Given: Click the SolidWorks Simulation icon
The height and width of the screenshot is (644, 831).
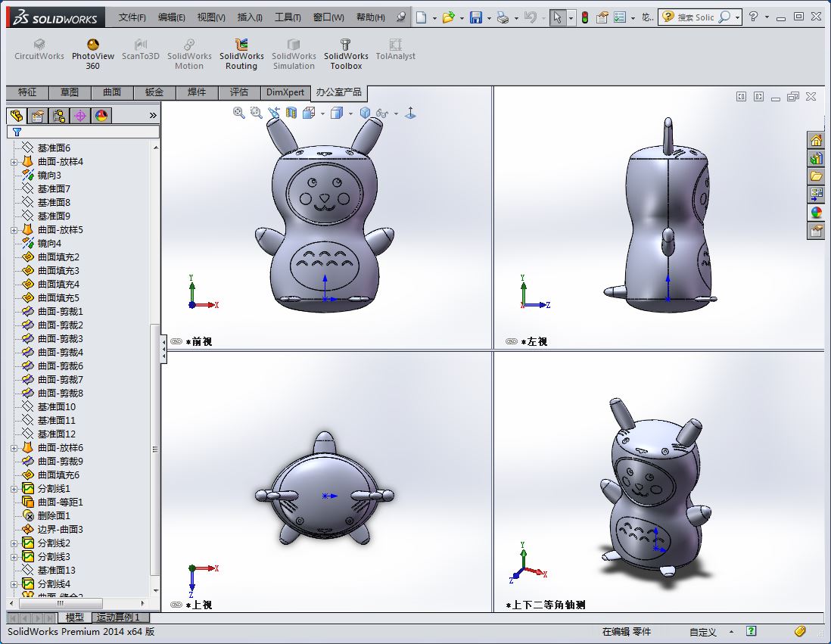Looking at the screenshot, I should point(294,54).
